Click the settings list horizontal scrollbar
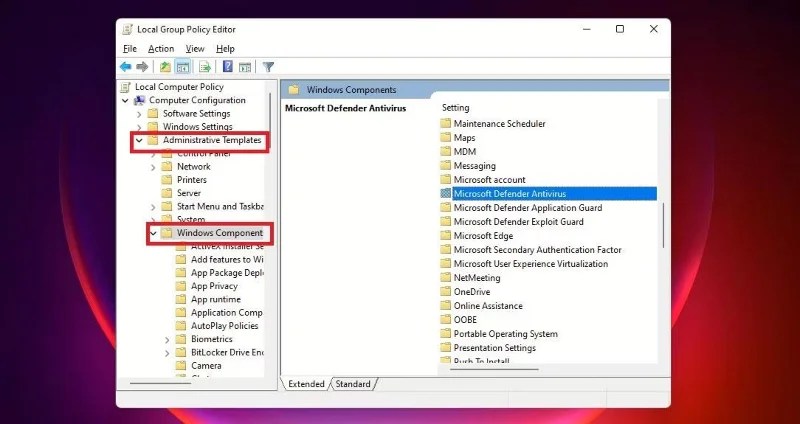 click(493, 369)
